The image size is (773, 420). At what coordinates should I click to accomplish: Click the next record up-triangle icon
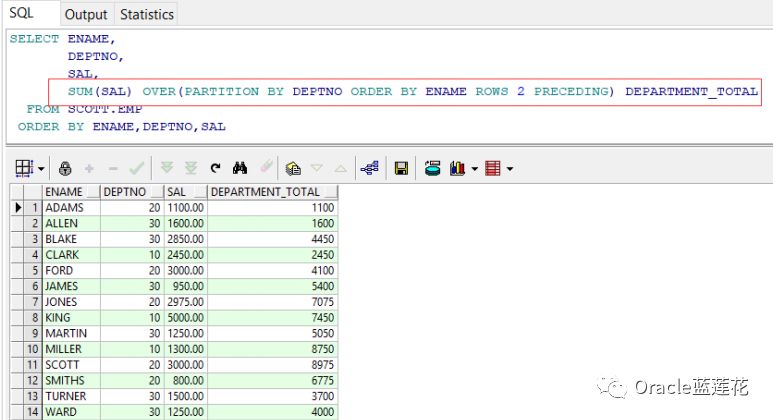340,169
